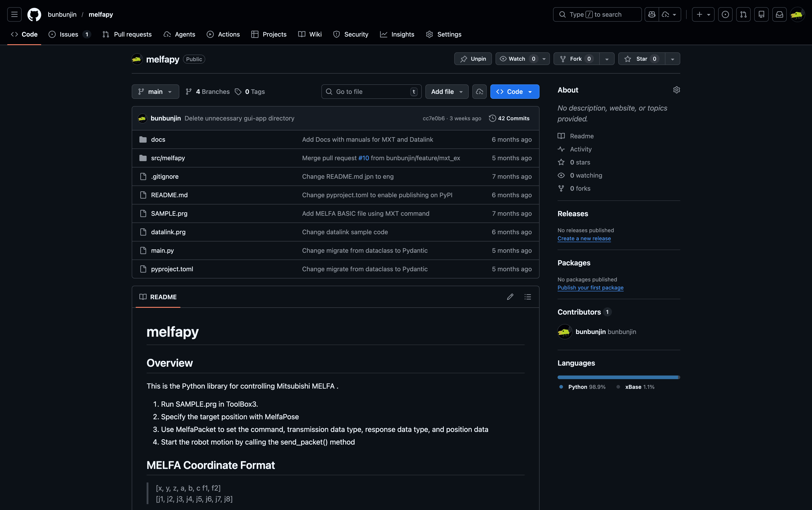Edit the README with pencil icon

pos(510,297)
